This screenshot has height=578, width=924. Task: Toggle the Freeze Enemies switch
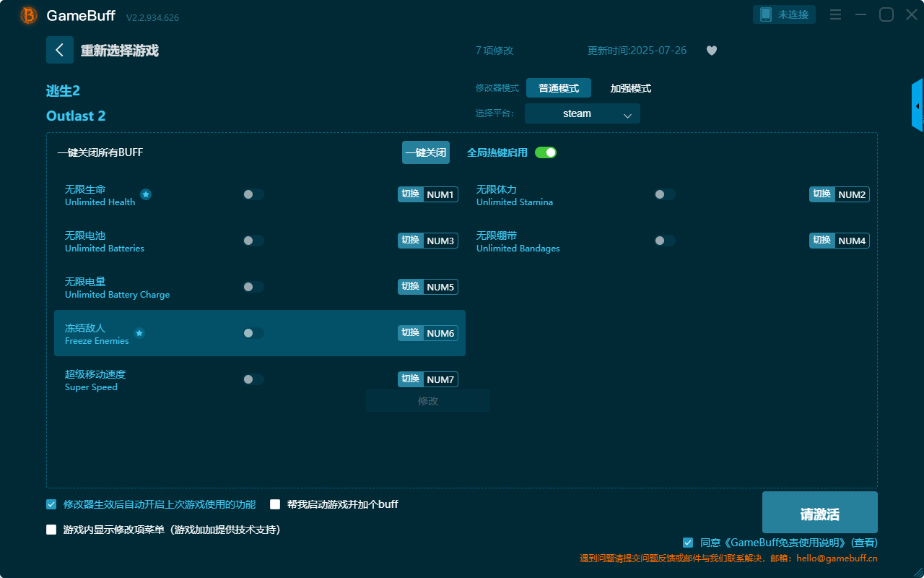pyautogui.click(x=253, y=333)
